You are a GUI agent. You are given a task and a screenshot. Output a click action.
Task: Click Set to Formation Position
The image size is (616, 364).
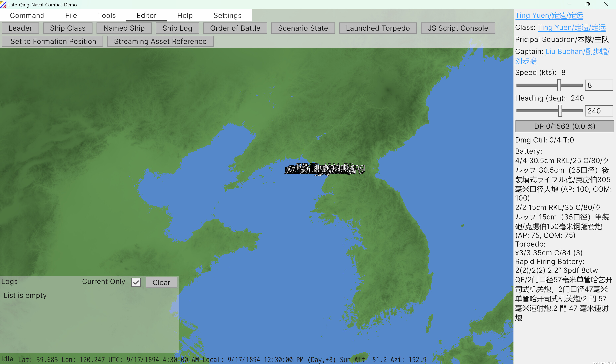(x=52, y=41)
